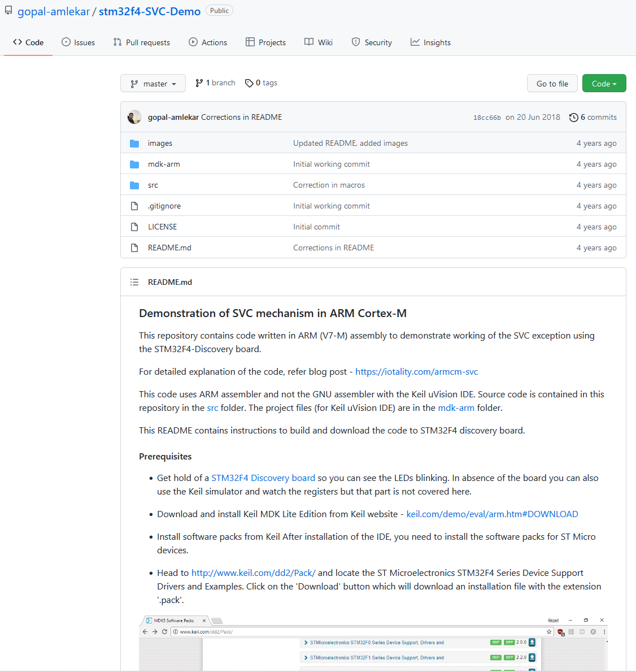Open the Corrections in README commit for README.md
Screen dimensions: 636x672
point(334,248)
